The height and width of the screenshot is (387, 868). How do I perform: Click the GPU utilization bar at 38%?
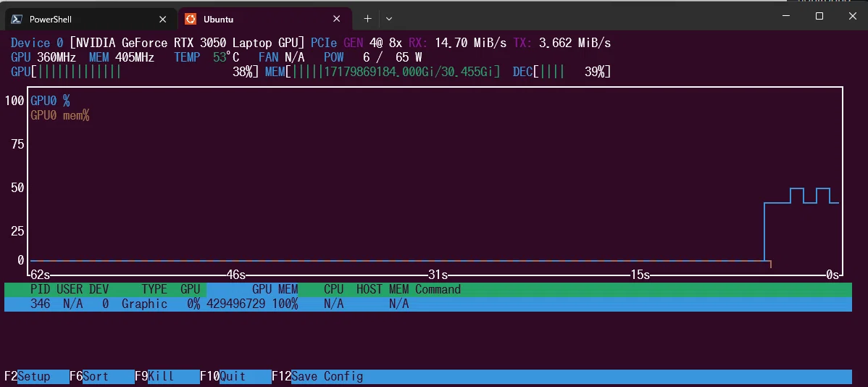click(x=135, y=72)
